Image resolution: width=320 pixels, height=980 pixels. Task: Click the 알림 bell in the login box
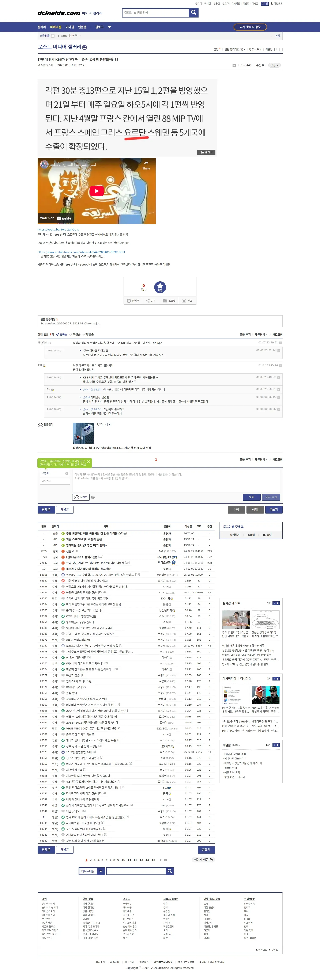267,535
